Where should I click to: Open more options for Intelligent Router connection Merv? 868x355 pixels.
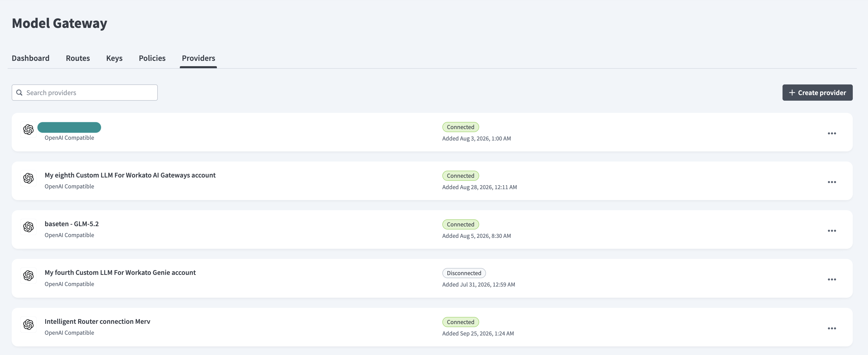pos(832,328)
